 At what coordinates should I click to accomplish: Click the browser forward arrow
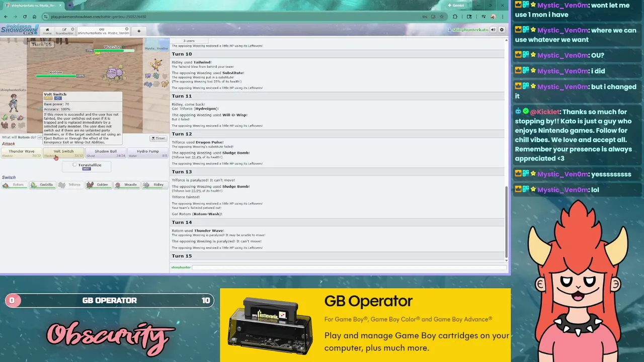tap(15, 17)
